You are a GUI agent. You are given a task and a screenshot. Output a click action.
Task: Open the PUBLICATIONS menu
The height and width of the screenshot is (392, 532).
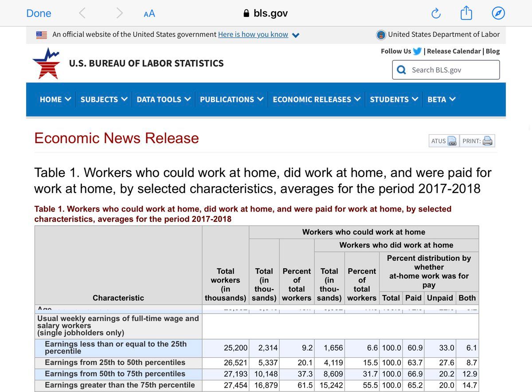point(231,99)
